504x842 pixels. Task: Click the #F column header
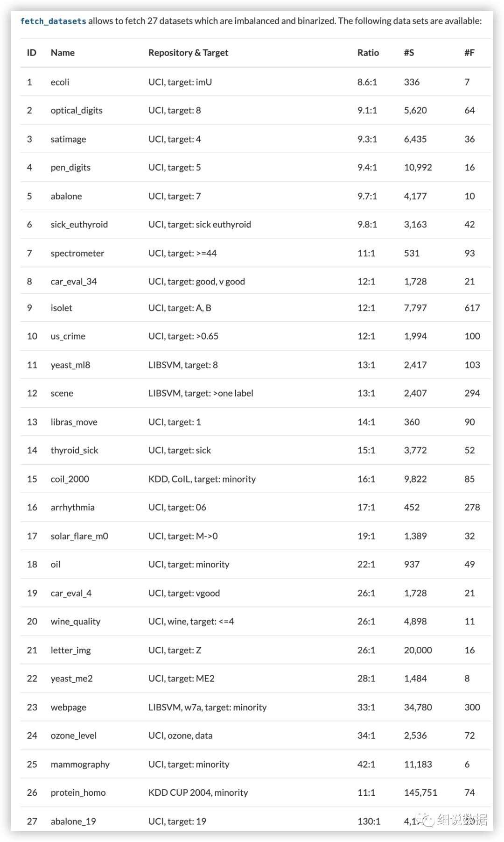tap(469, 53)
